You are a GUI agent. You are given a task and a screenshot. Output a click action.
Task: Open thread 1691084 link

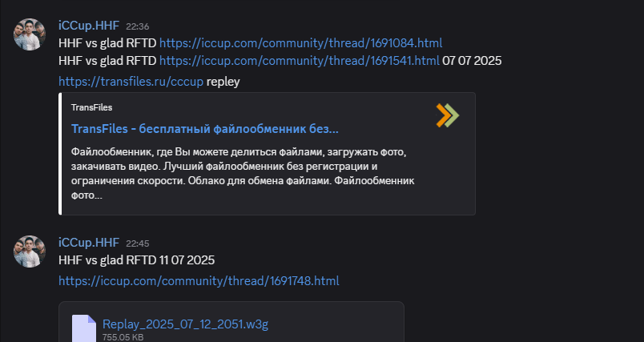(300, 43)
